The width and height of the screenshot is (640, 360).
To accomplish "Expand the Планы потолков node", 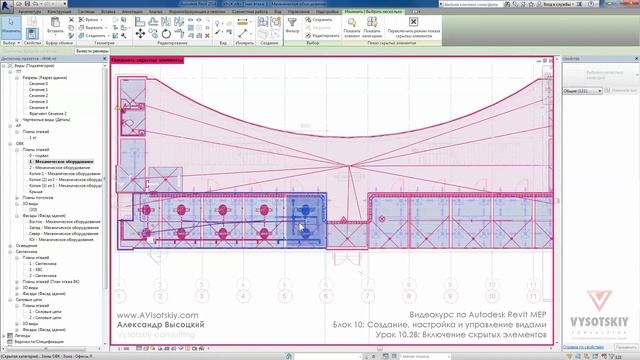I will (17, 198).
